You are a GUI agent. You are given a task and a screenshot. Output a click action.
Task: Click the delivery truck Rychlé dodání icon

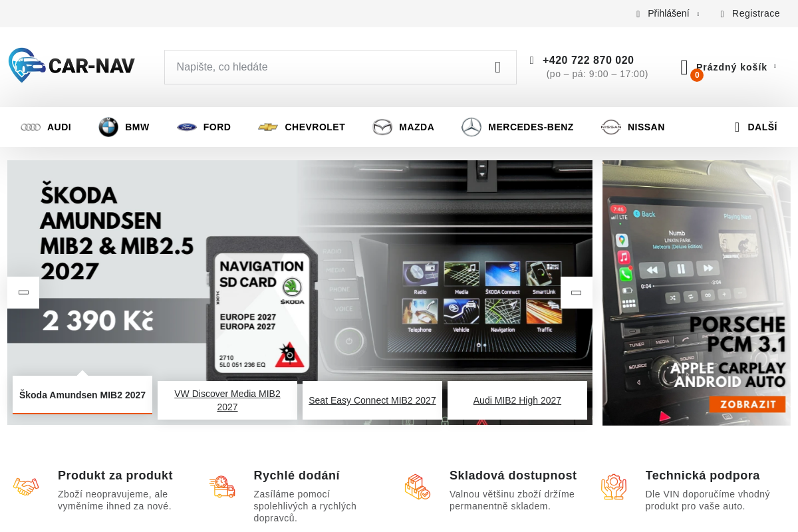[222, 487]
